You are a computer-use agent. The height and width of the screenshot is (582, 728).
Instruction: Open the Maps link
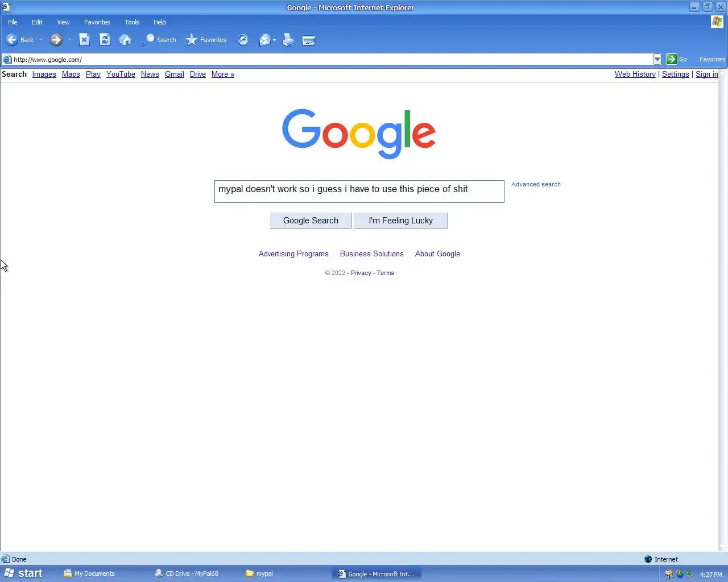point(71,74)
